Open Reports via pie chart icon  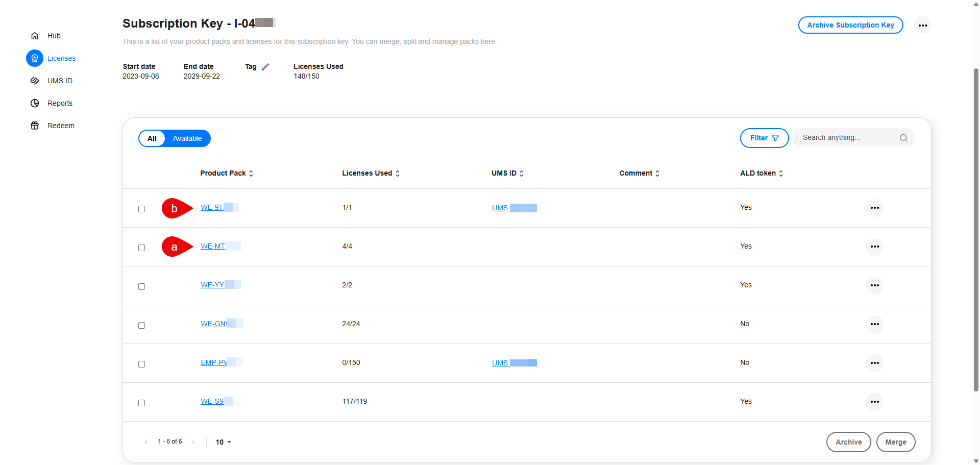click(35, 103)
